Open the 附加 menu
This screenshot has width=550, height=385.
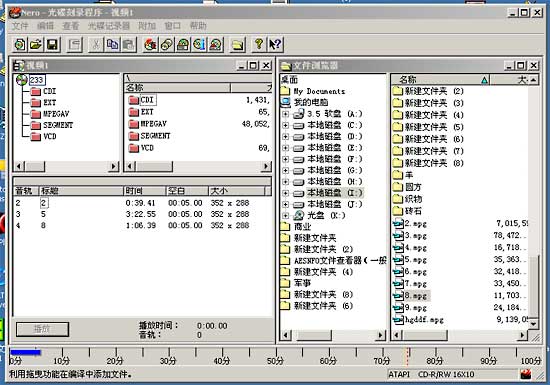pos(147,26)
